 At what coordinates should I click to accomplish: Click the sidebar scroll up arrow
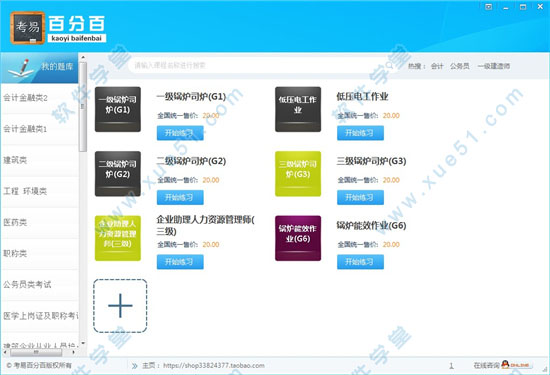tap(83, 57)
